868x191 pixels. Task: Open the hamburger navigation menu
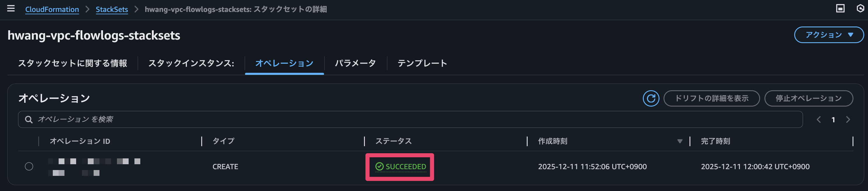11,9
